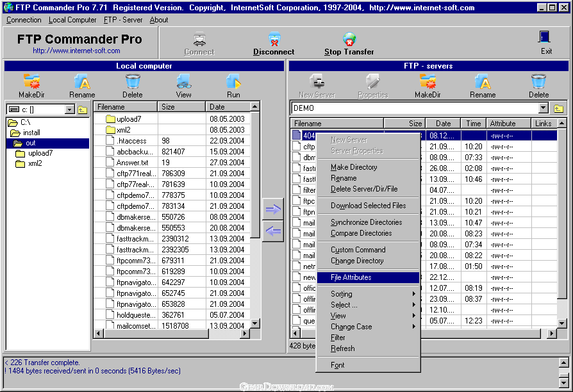Click the local Rename icon
Image resolution: width=573 pixels, height=392 pixels.
(x=81, y=82)
